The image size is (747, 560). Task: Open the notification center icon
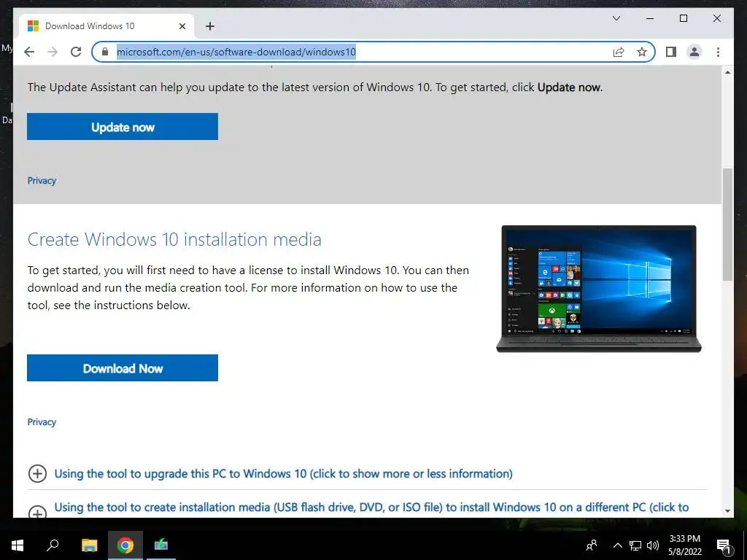pos(724,545)
